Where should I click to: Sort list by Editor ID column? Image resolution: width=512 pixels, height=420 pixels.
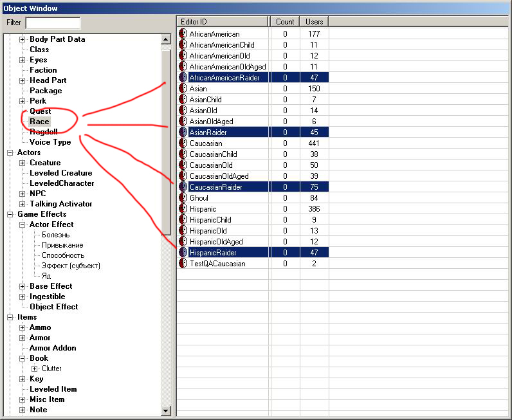pos(223,22)
